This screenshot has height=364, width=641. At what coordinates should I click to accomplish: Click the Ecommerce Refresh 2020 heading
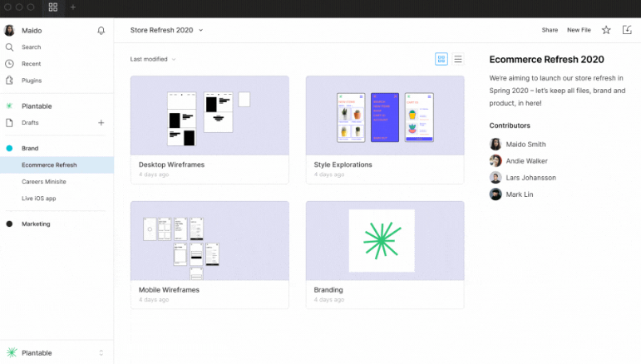(x=546, y=60)
